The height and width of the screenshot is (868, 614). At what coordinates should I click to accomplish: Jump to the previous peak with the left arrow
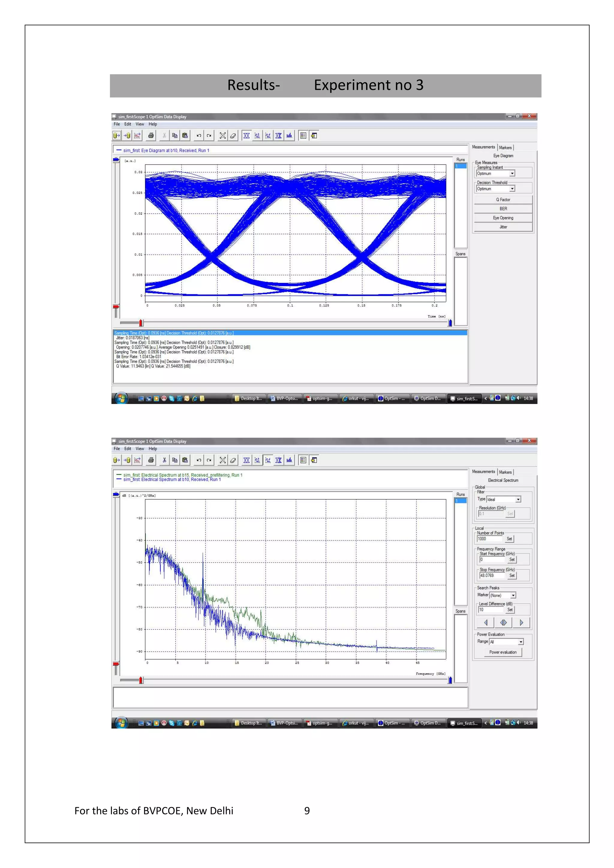click(485, 623)
